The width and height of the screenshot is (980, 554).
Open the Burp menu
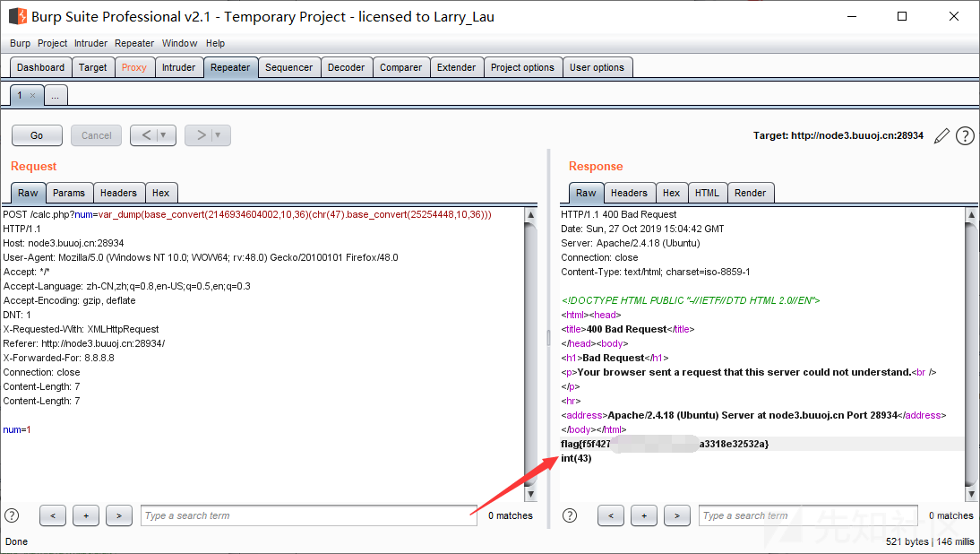[x=20, y=43]
